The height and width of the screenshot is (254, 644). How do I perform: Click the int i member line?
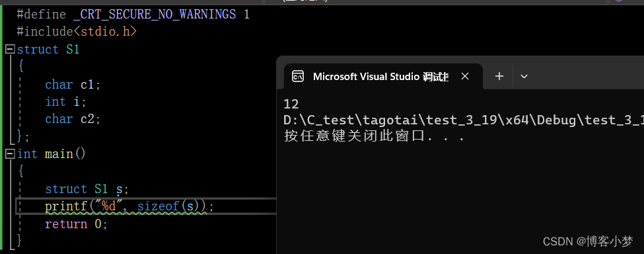point(65,101)
